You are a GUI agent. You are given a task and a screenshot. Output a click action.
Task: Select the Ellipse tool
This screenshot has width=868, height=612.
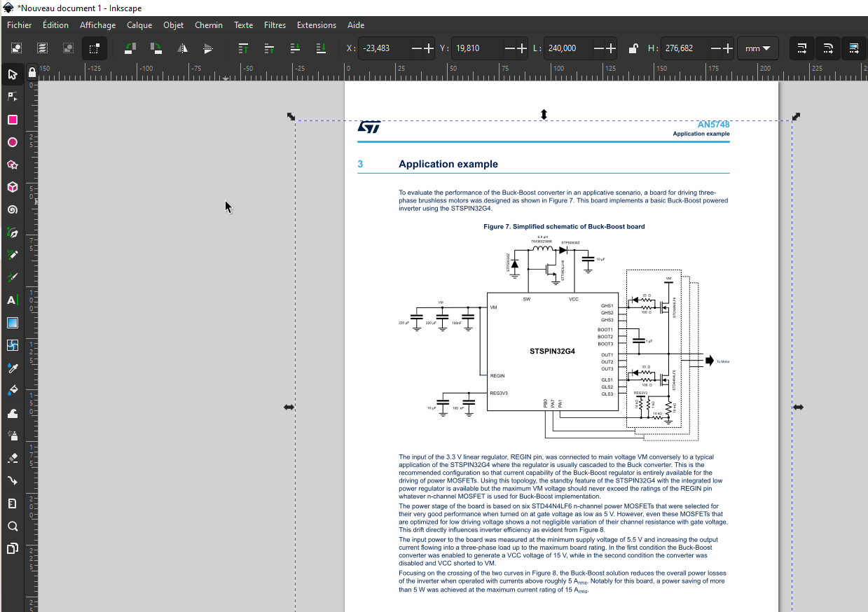click(x=12, y=142)
